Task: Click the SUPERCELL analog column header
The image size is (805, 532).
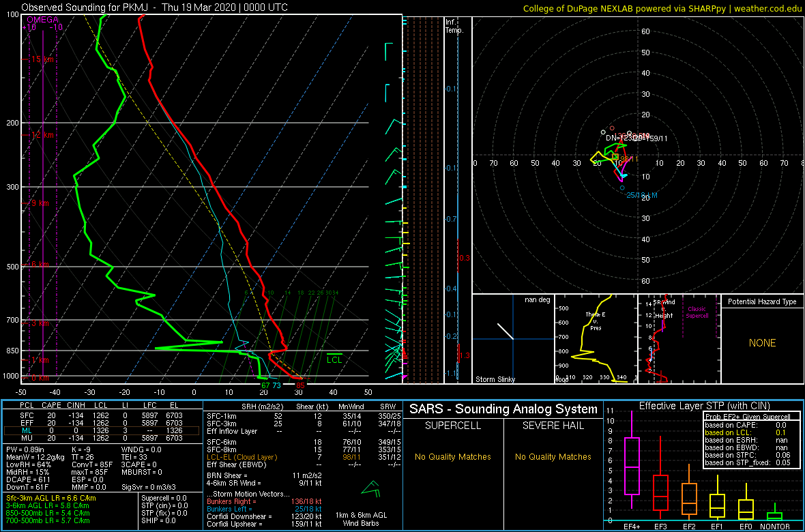Action: [452, 426]
